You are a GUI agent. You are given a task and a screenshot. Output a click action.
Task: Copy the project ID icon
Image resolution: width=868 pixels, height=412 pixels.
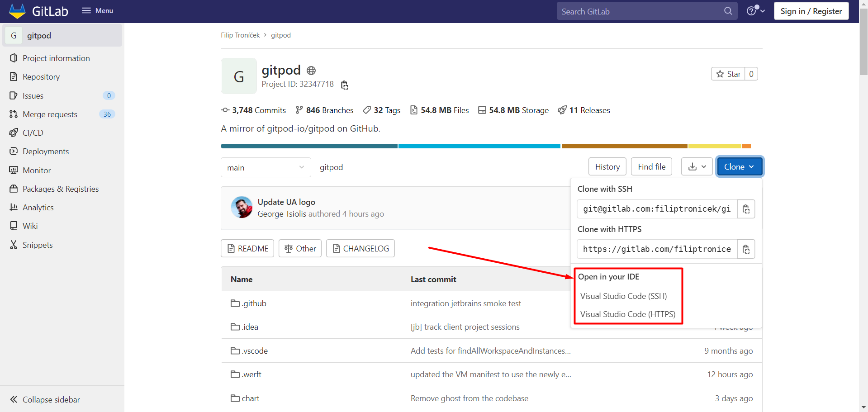tap(345, 85)
